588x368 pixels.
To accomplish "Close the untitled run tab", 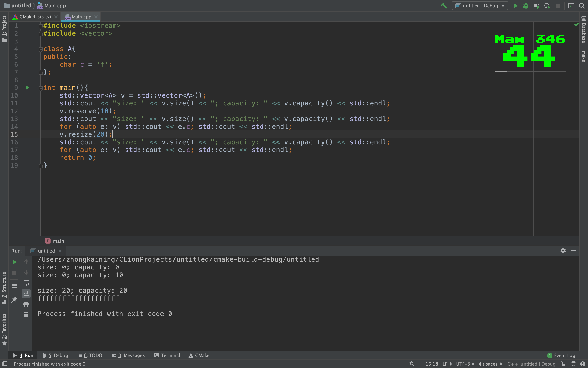I will [x=60, y=251].
